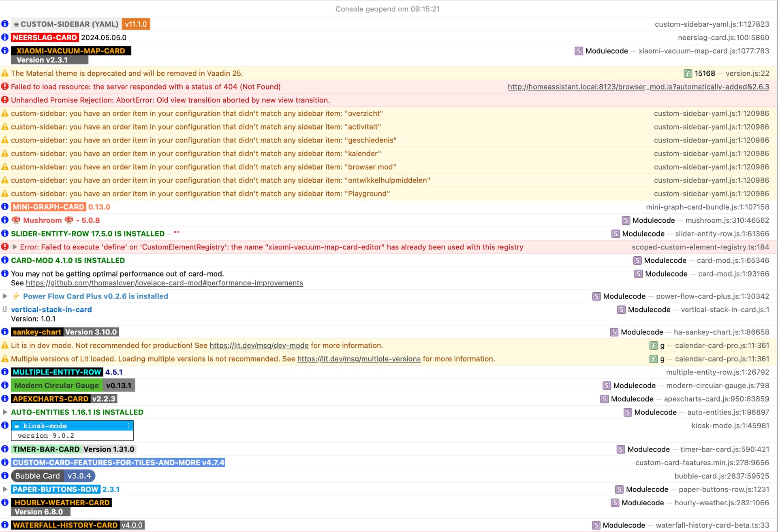Expand the Power Flow Card Plus log group
This screenshot has width=778, height=532.
click(5, 296)
